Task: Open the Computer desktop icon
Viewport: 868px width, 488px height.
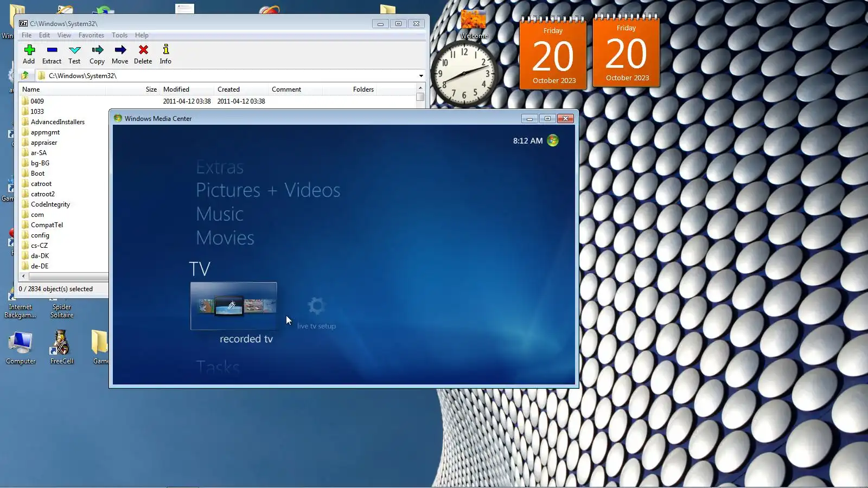Action: tap(21, 348)
